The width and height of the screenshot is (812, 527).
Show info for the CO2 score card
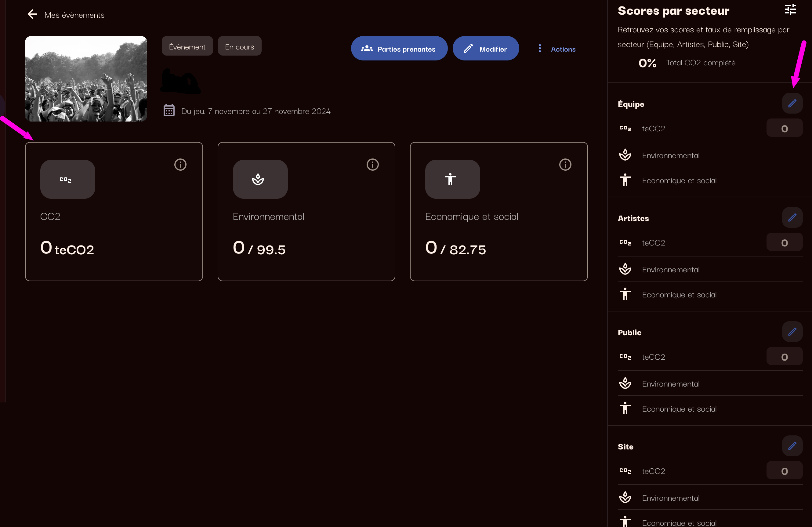pos(180,165)
